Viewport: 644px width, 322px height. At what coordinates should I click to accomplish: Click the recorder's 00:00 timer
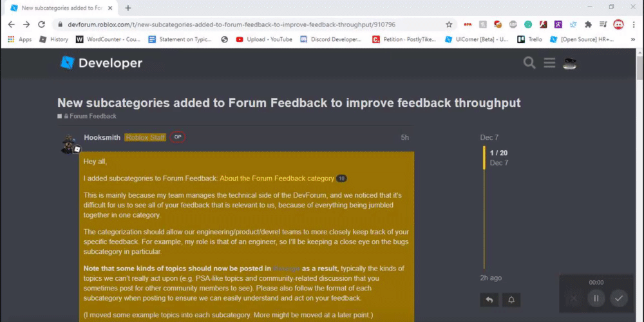(596, 283)
